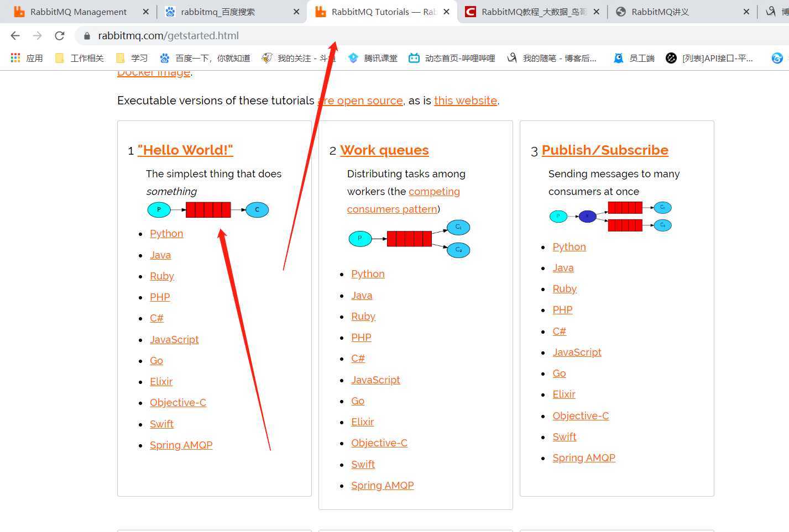Viewport: 789px width, 532px height.
Task: Open Elixir under Work queues
Action: pos(362,422)
